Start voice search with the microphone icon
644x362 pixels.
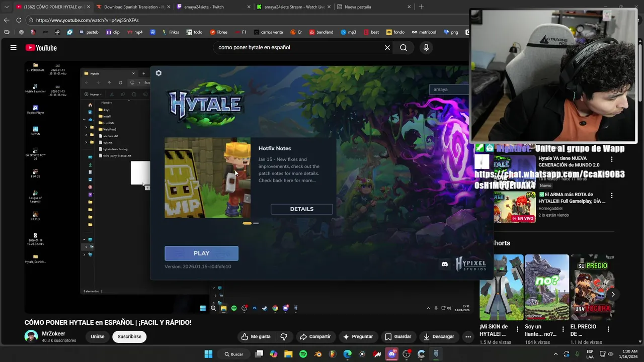pos(426,48)
